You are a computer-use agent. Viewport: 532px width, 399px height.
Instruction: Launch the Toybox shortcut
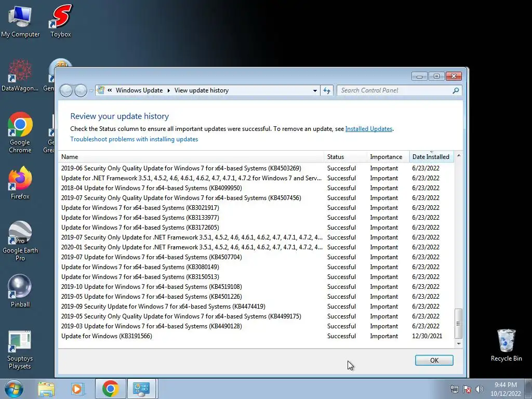tap(60, 21)
